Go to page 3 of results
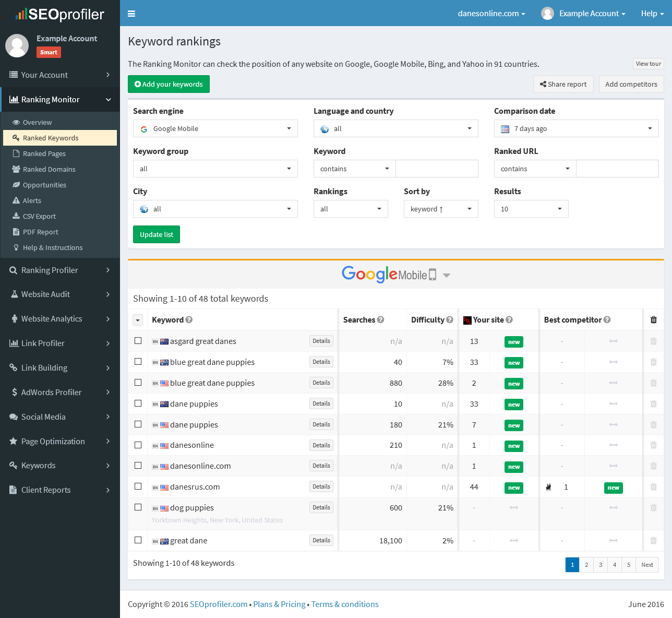672x618 pixels. (x=601, y=565)
